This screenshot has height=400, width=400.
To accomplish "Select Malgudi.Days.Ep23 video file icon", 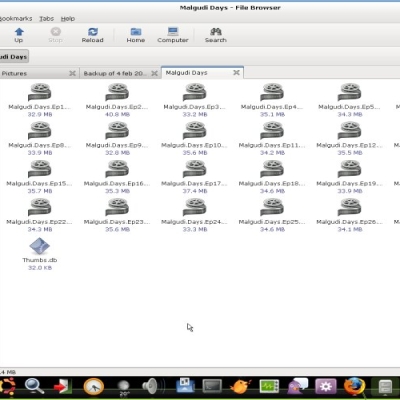I will (x=117, y=207).
